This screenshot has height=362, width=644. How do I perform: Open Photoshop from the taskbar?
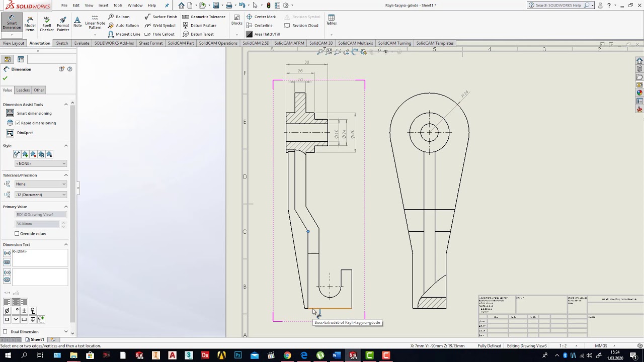238,355
